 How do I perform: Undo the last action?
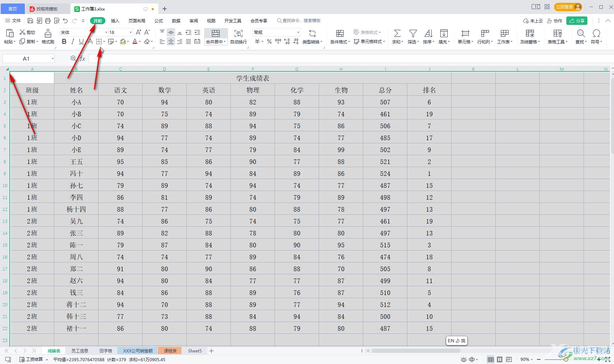65,21
